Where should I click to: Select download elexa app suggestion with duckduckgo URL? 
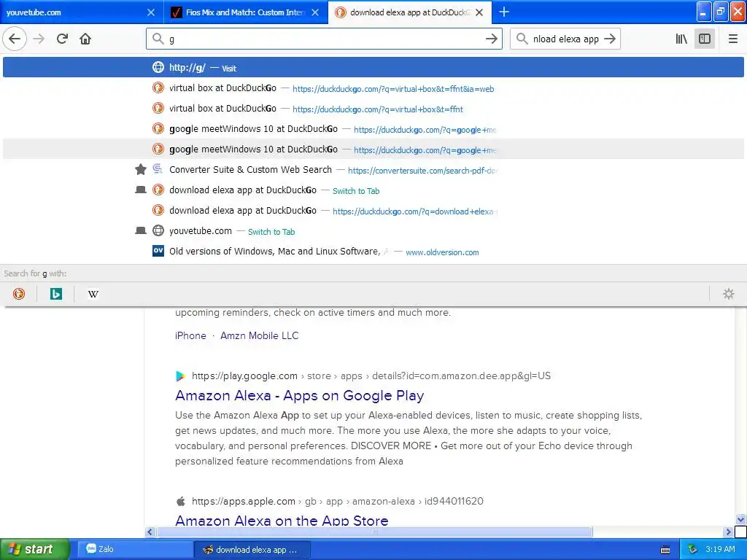[x=373, y=211]
